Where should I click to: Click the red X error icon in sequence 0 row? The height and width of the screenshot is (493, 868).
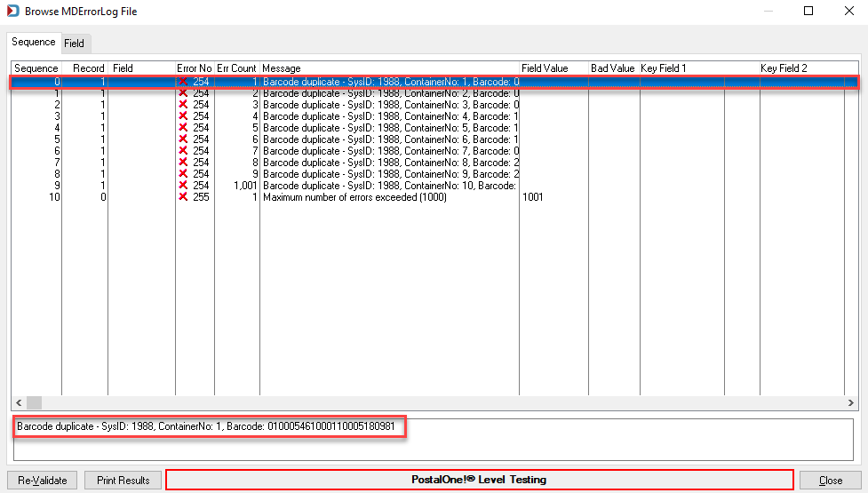point(183,82)
